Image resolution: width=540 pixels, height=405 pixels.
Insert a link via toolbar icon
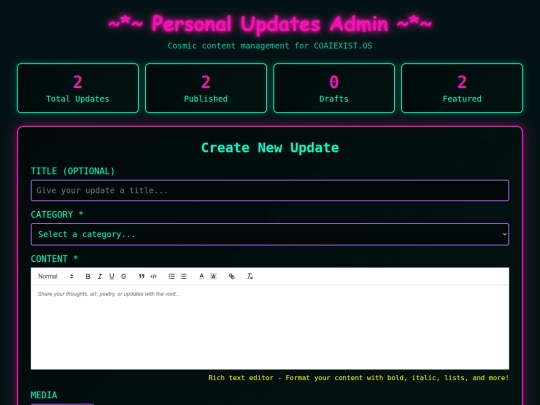(231, 276)
